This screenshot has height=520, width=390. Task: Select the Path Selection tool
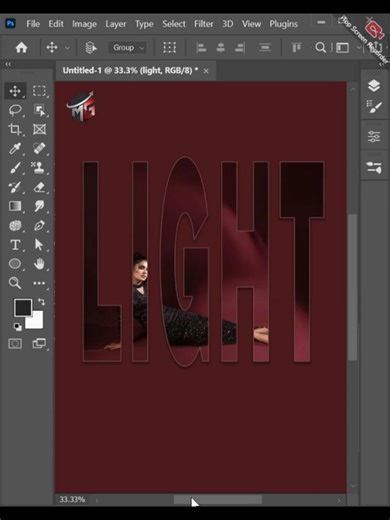[x=39, y=245]
